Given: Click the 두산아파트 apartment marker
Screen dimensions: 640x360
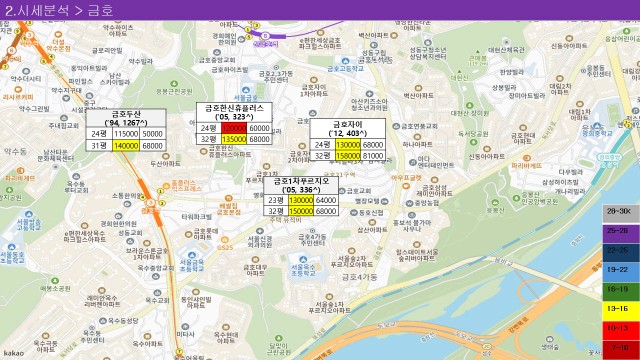Looking at the screenshot, I should tap(166, 156).
